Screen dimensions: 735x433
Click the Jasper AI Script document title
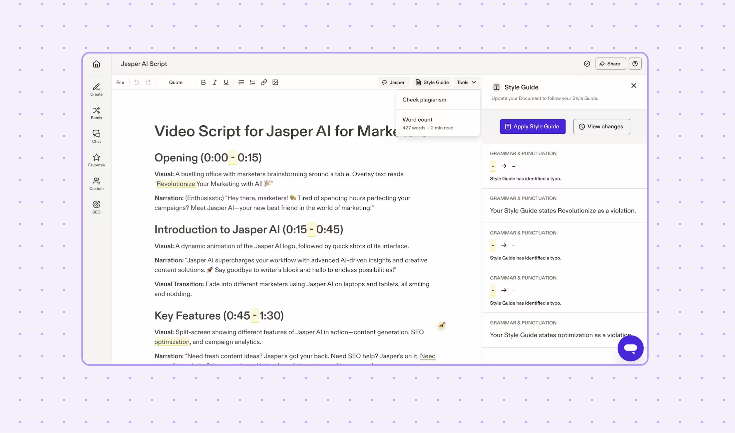click(x=144, y=64)
